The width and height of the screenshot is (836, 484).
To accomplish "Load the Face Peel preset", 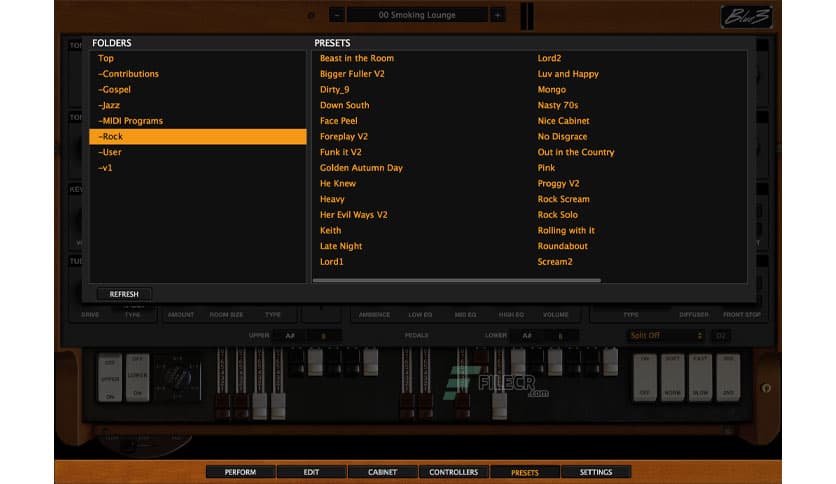I will point(339,120).
